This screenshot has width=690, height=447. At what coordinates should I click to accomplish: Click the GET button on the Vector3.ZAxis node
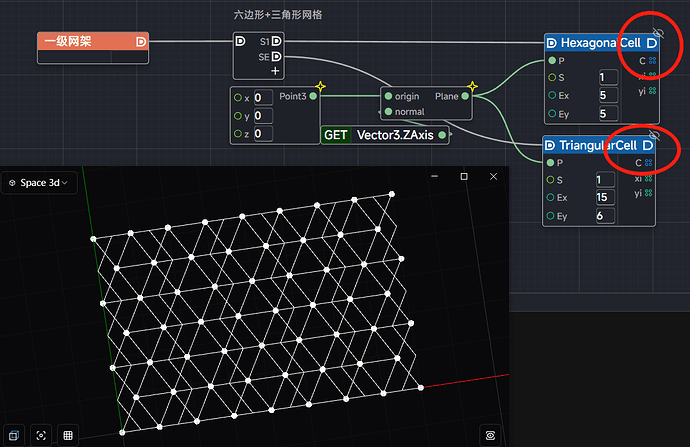click(x=336, y=134)
